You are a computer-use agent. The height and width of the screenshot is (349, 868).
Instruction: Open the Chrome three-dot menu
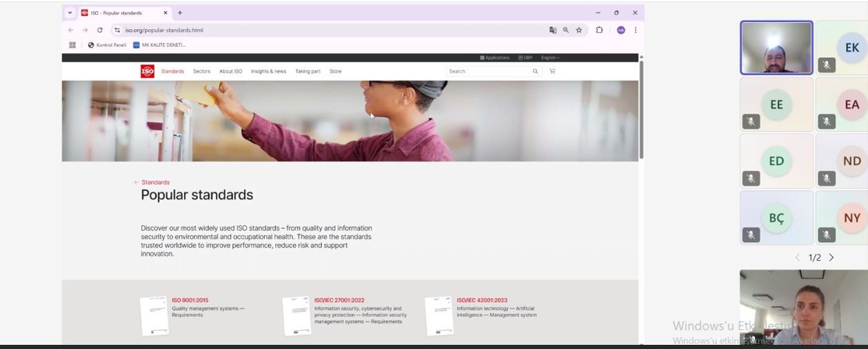[x=635, y=30]
